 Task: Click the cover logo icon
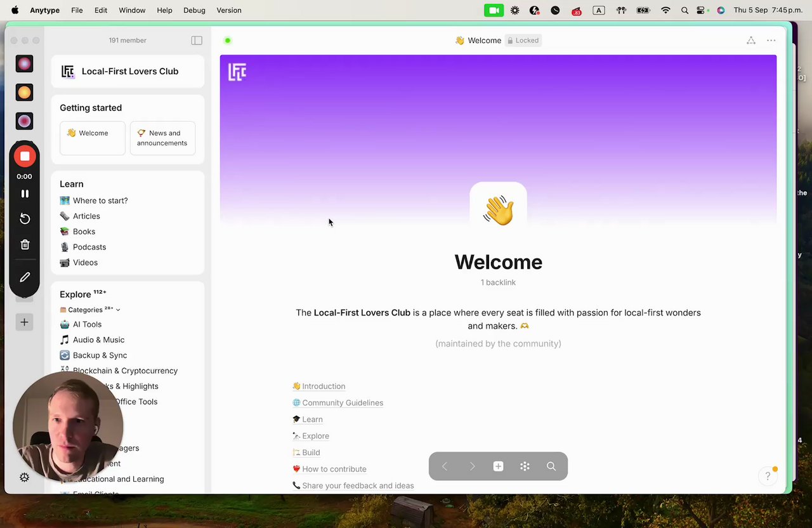coord(237,72)
